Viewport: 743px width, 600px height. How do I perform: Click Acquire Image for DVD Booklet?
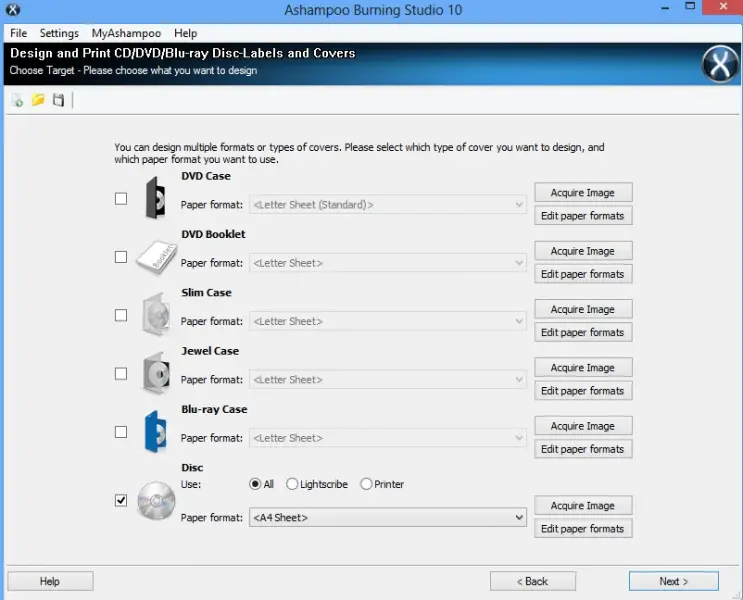coord(583,251)
